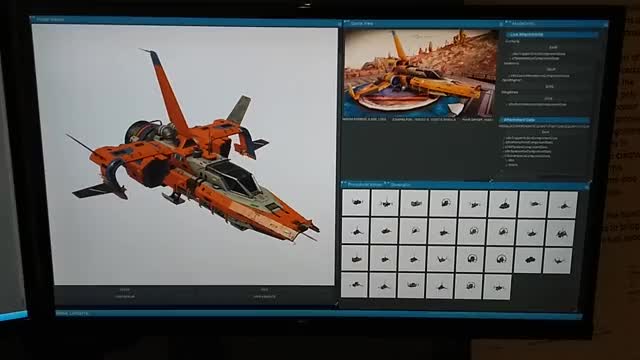Image resolution: width=640 pixels, height=360 pixels.
Task: Collapse the Live Attachments section header
Action: click(x=550, y=35)
